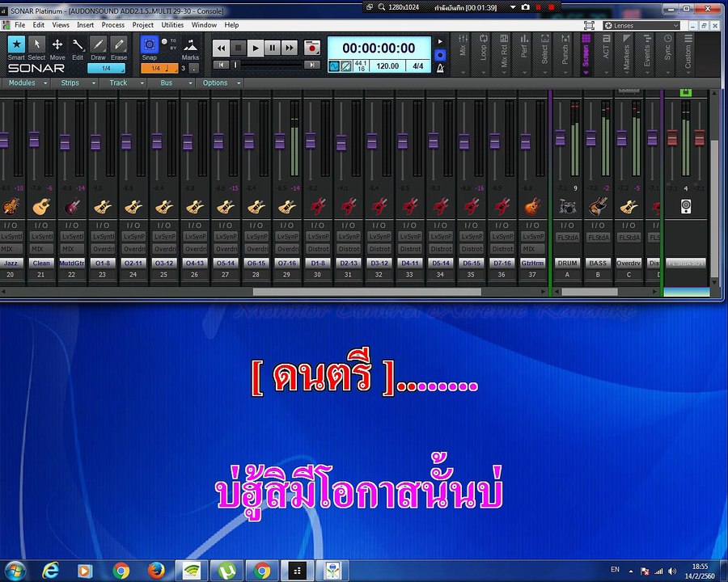
Task: Open Firefox from the taskbar
Action: (156, 571)
